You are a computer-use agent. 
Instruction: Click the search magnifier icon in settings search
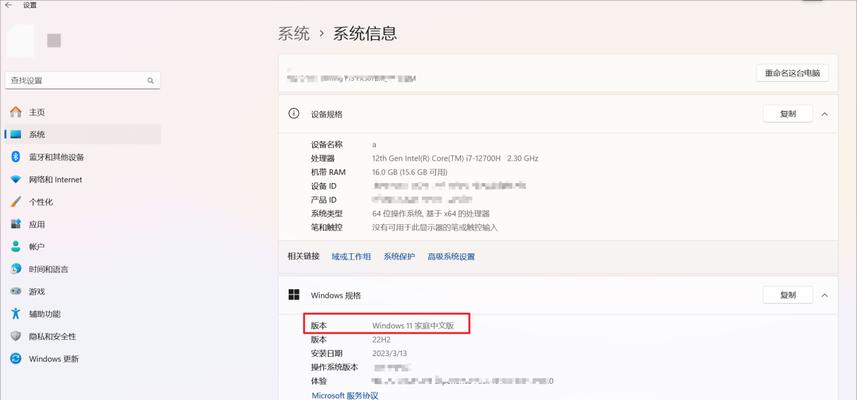[x=150, y=80]
